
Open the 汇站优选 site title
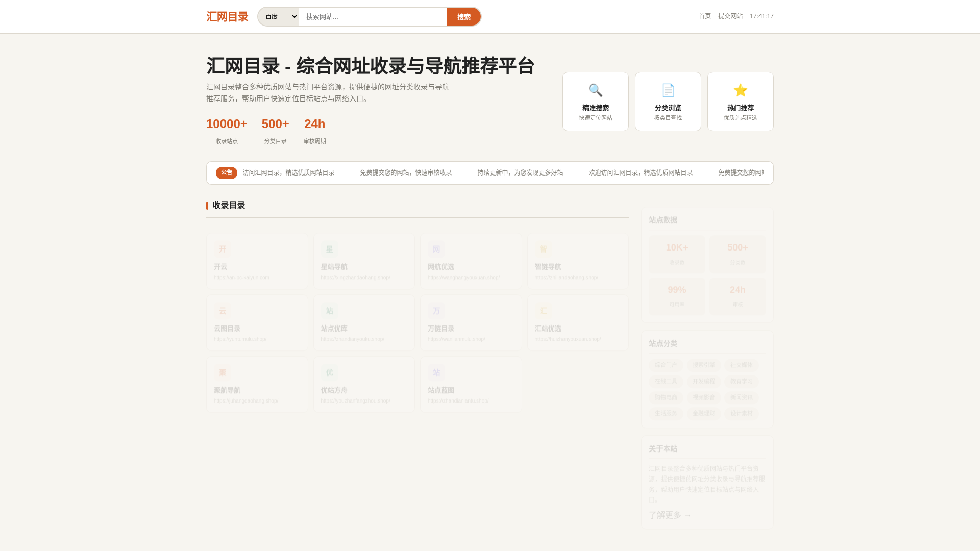coord(548,329)
